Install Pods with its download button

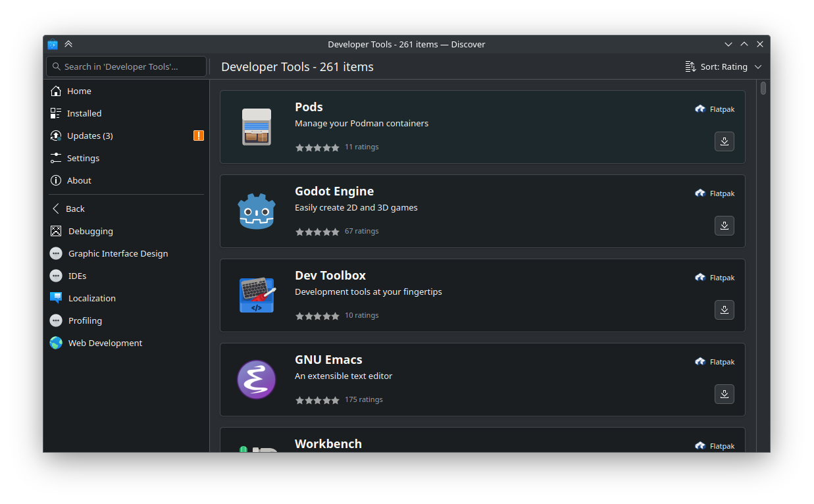click(x=725, y=141)
